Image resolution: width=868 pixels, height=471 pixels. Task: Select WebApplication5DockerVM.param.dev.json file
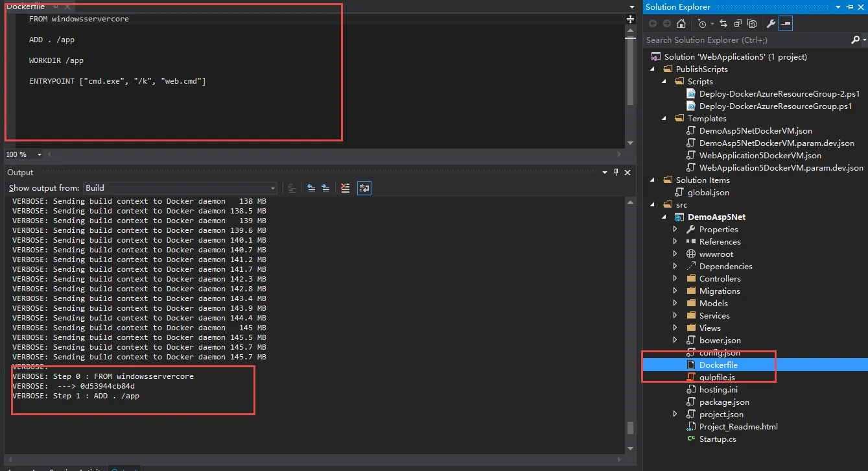pyautogui.click(x=781, y=168)
